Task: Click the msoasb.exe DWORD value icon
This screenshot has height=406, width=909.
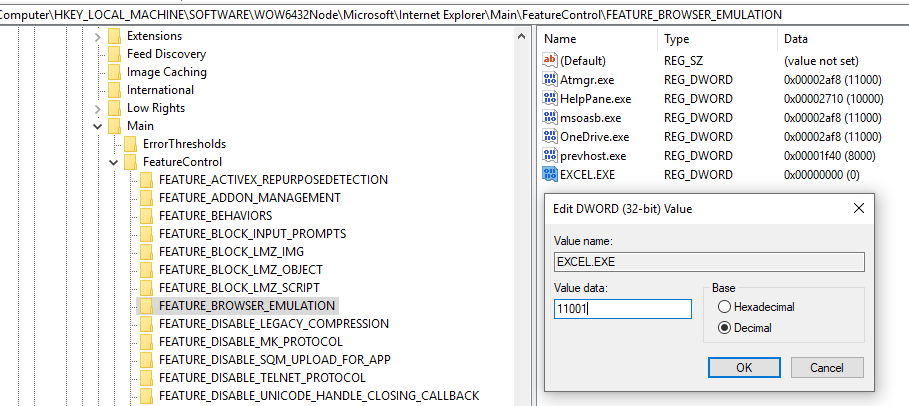Action: (x=549, y=118)
